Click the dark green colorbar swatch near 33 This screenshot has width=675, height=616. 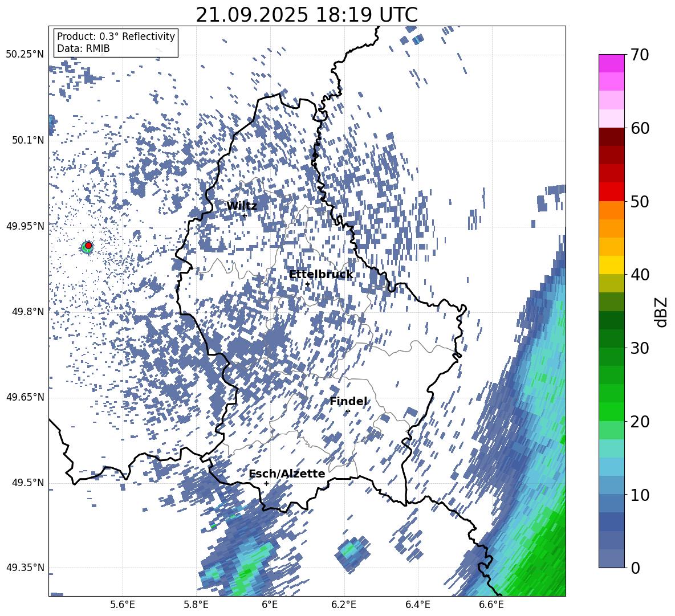[611, 320]
